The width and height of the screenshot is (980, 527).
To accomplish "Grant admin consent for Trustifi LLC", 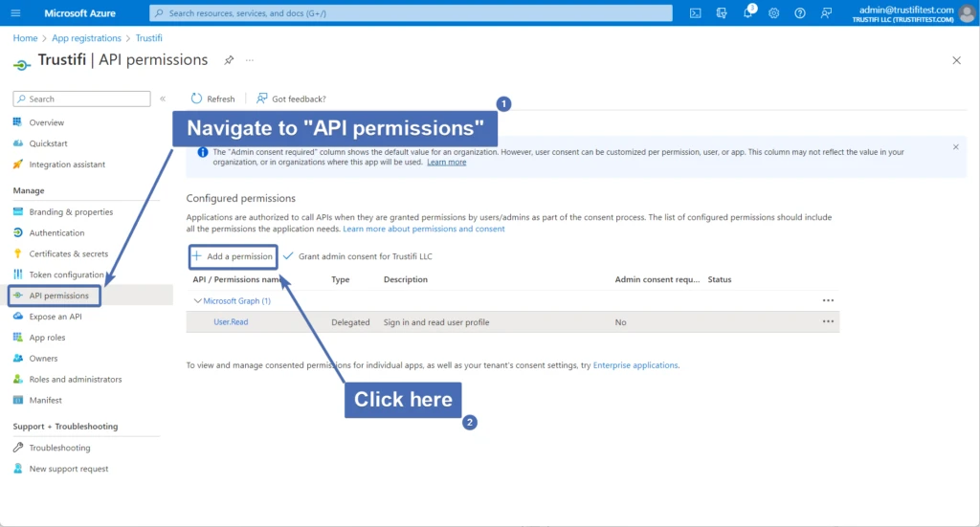I will [x=358, y=256].
